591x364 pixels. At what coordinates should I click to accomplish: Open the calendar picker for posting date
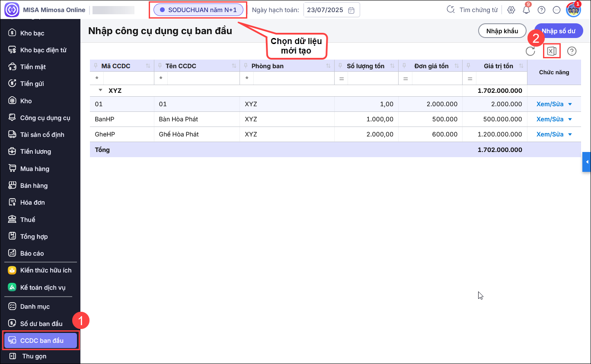point(351,10)
